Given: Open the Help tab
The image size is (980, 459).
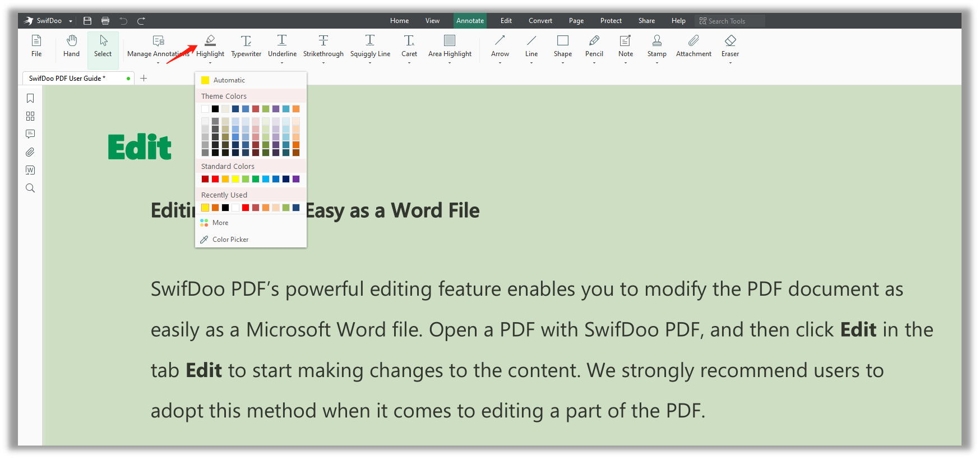Looking at the screenshot, I should pos(678,21).
